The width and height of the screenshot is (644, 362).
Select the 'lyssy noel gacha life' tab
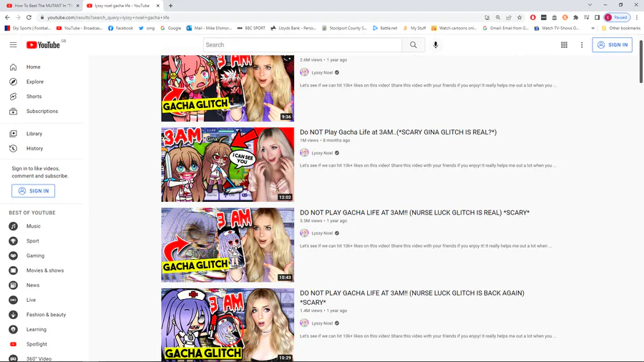[122, 6]
